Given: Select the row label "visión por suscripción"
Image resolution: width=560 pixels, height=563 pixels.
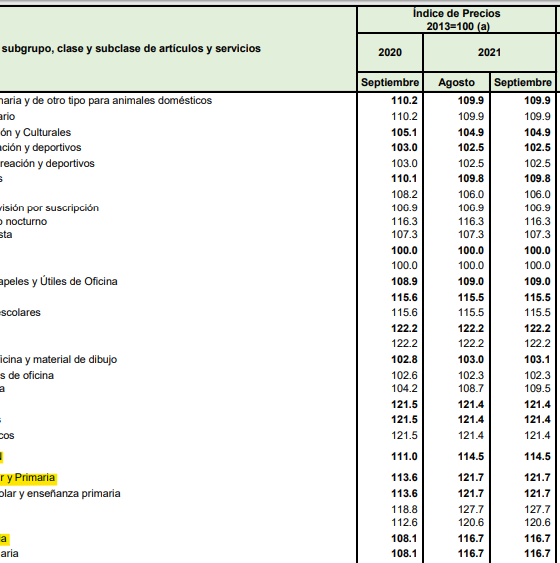Looking at the screenshot, I should [49, 208].
